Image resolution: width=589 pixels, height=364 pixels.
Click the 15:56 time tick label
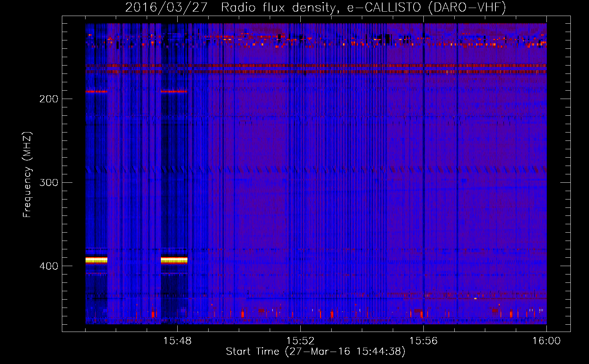click(423, 341)
